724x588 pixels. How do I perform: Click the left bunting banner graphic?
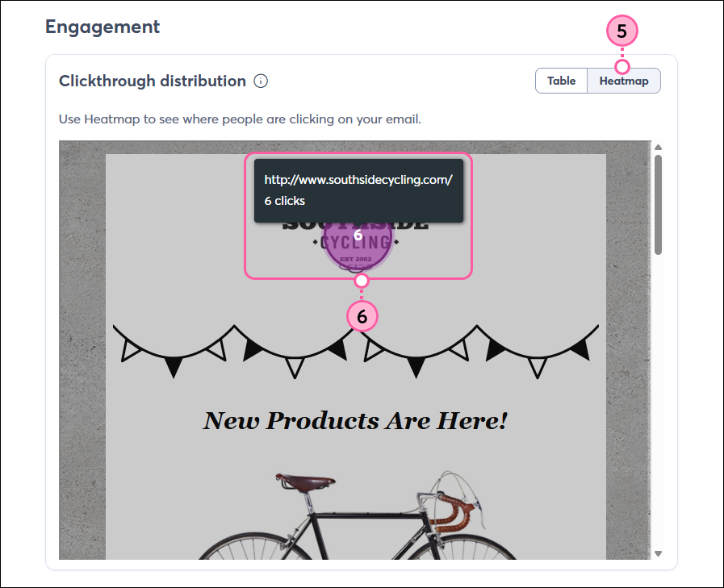[233, 351]
